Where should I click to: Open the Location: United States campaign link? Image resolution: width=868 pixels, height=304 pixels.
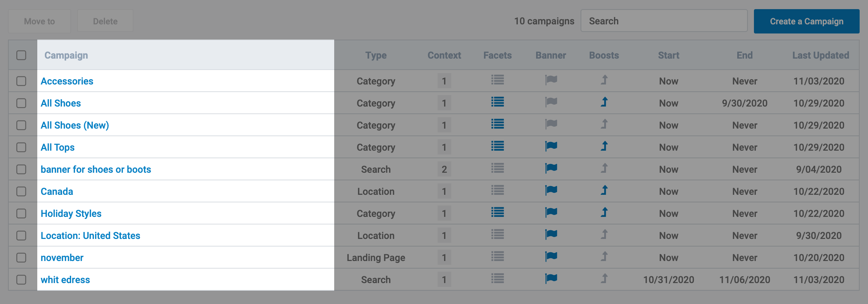pyautogui.click(x=90, y=236)
